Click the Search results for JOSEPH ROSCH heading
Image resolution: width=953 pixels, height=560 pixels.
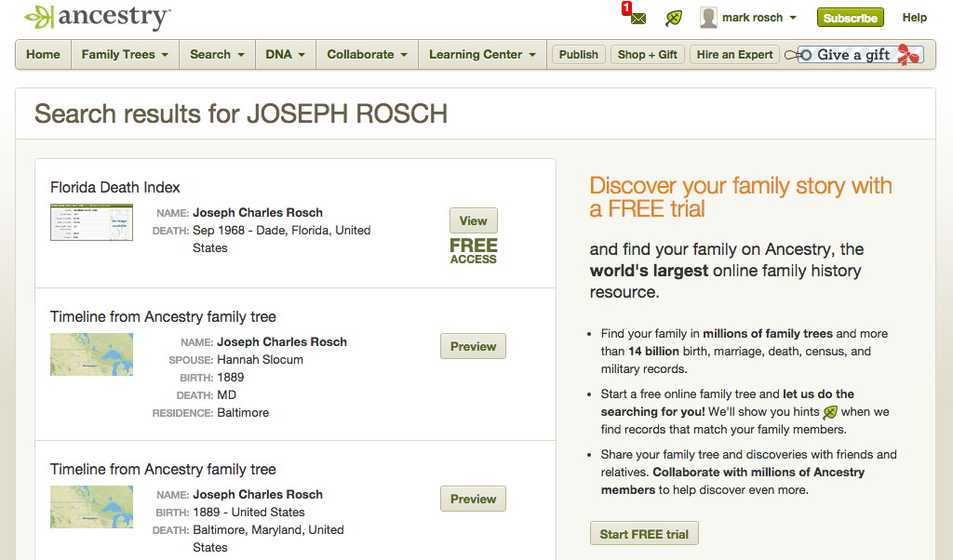click(x=241, y=114)
